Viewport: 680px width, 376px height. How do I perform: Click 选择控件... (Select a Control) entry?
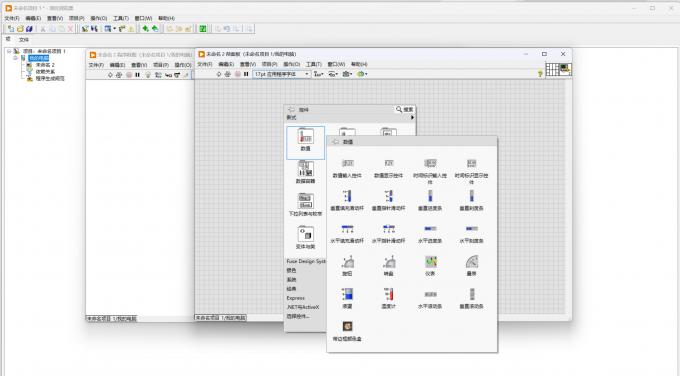(x=298, y=317)
